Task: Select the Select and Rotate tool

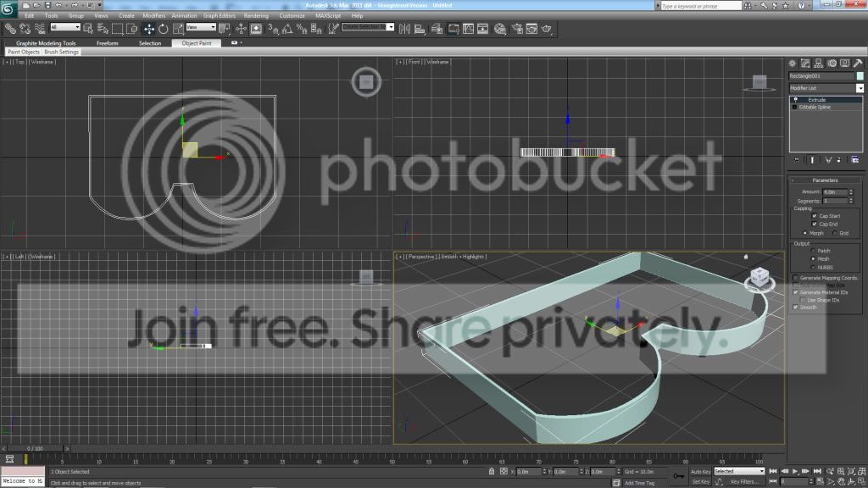Action: tap(164, 29)
